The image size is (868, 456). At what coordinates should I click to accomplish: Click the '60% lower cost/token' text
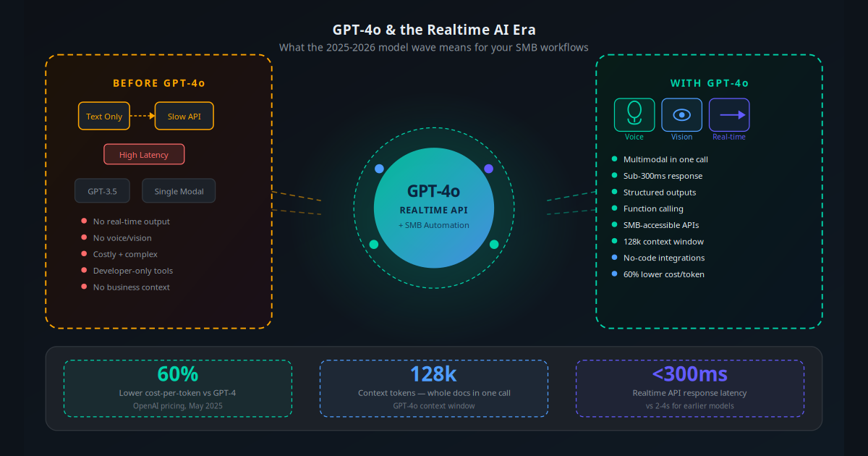coord(664,274)
